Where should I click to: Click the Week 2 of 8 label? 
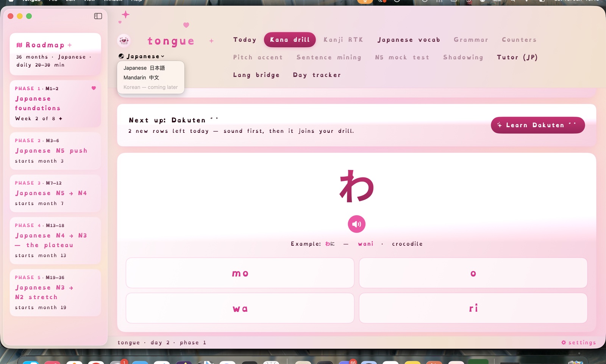39,118
